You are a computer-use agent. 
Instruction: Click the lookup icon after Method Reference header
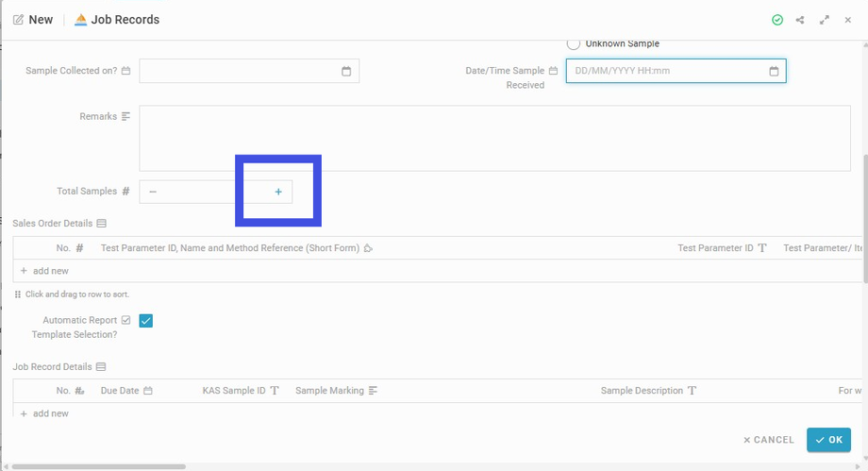[368, 248]
